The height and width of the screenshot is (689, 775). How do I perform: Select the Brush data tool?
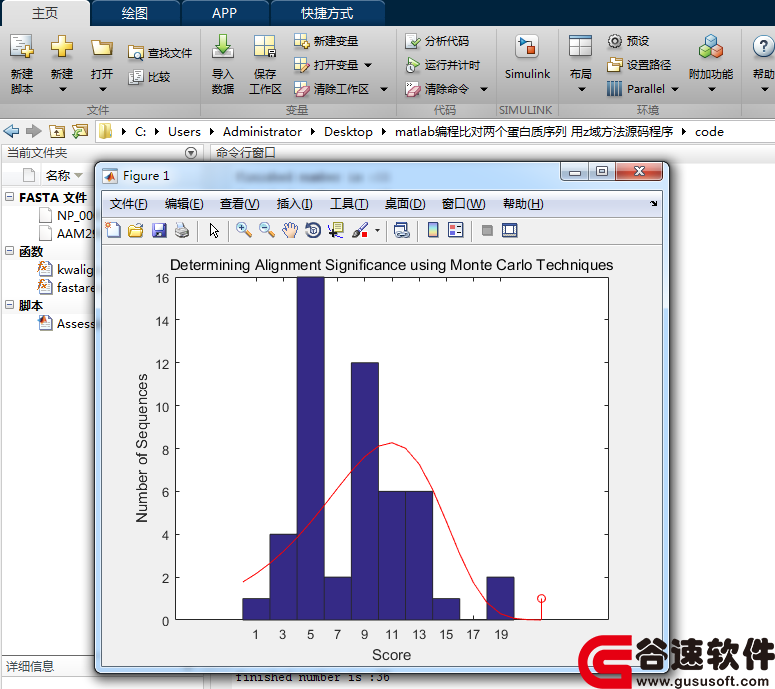[360, 230]
